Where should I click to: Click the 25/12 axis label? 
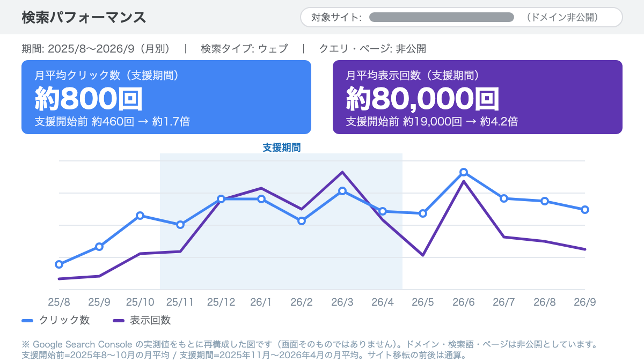(x=221, y=302)
